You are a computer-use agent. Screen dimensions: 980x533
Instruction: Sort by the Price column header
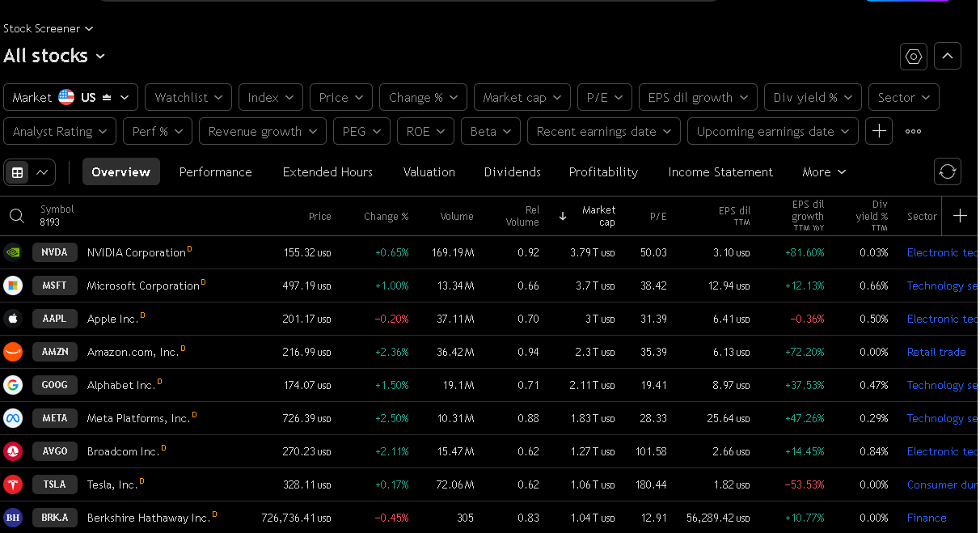pyautogui.click(x=320, y=217)
